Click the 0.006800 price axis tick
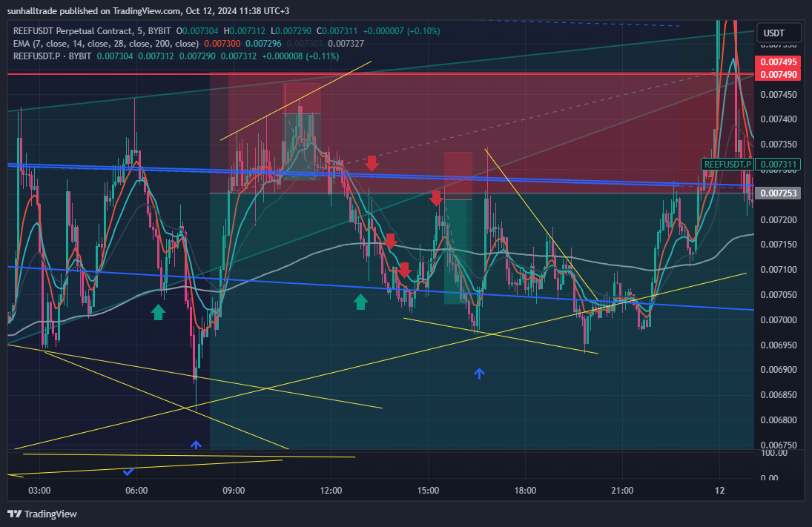The height and width of the screenshot is (527, 812). [779, 420]
